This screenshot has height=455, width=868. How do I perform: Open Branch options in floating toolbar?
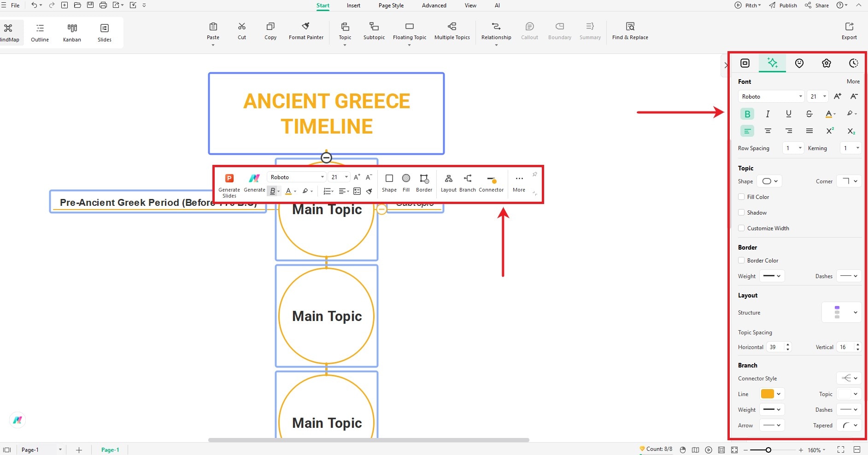(x=468, y=183)
